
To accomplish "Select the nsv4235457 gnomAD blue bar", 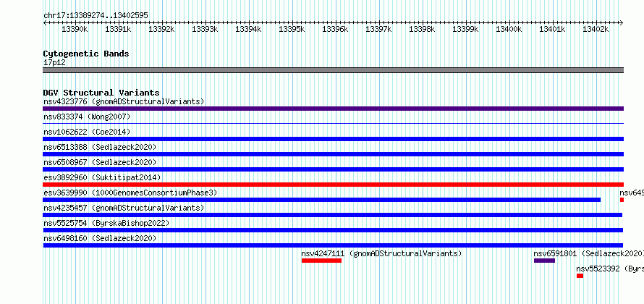I will (x=333, y=215).
